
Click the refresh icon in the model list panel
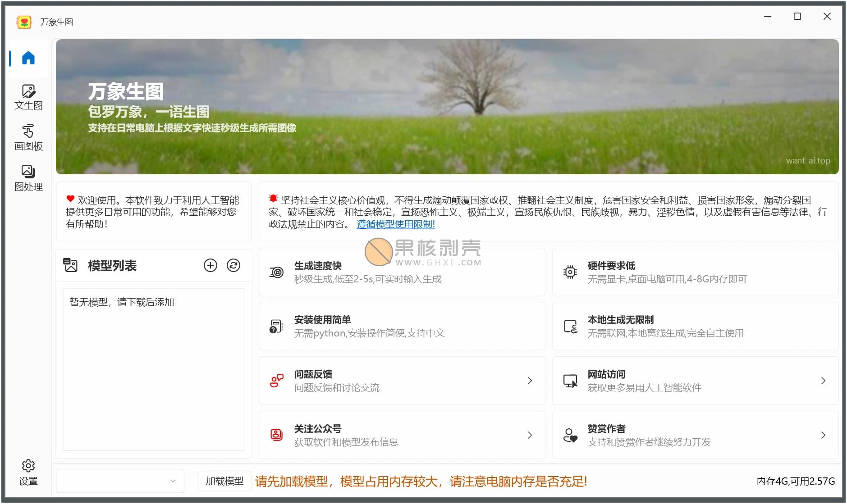[x=233, y=265]
